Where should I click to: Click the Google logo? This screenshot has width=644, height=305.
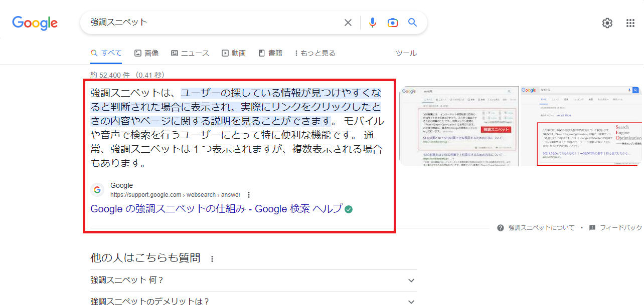pyautogui.click(x=35, y=23)
